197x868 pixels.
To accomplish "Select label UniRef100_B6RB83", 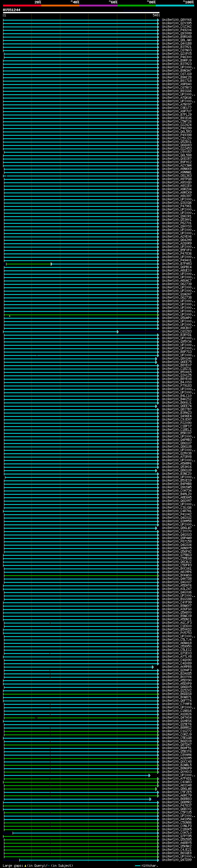I will (x=177, y=799).
